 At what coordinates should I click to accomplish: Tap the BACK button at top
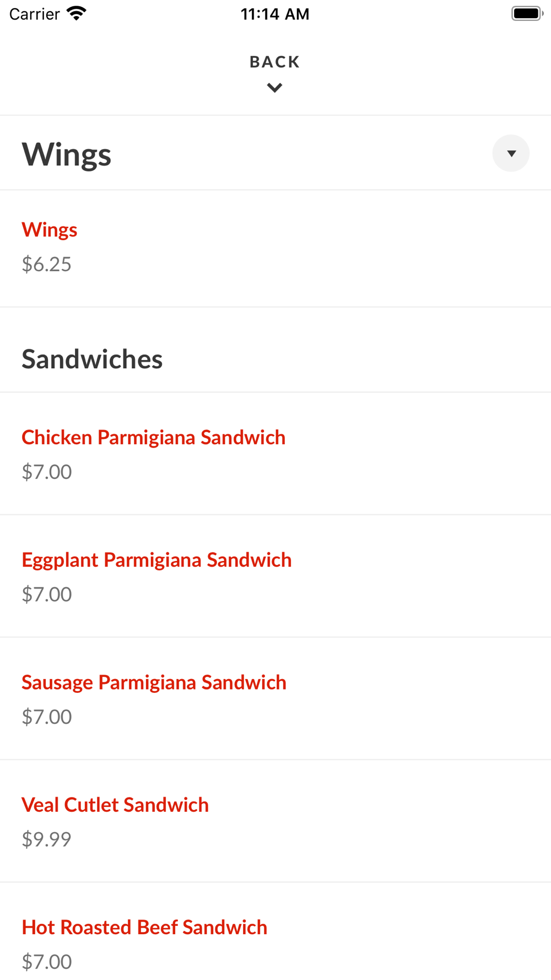274,62
